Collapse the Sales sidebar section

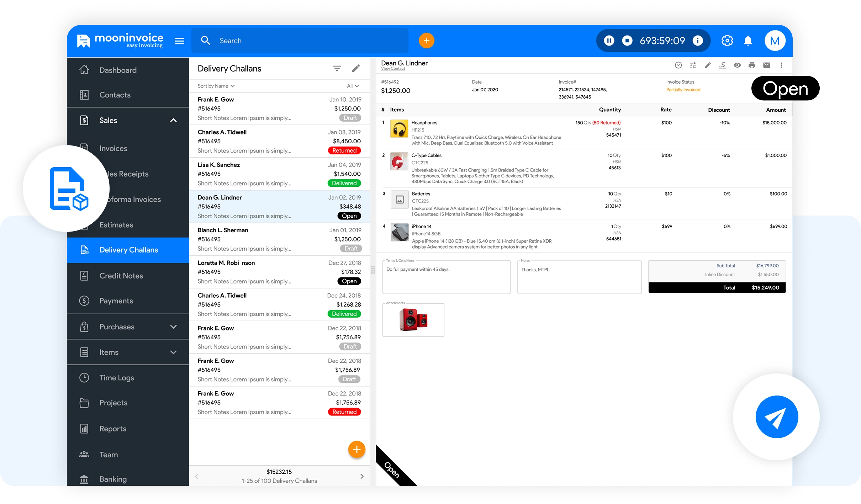pos(173,121)
